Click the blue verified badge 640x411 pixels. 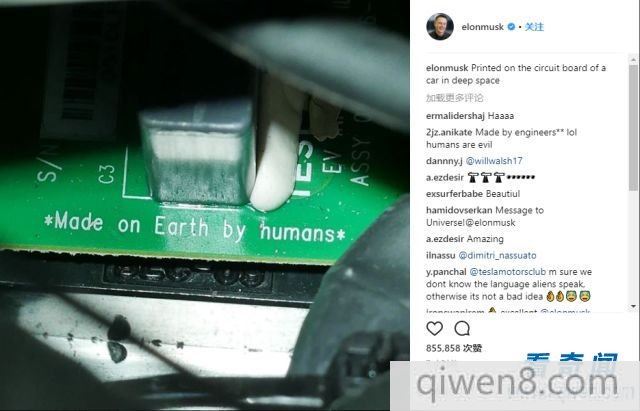[511, 27]
